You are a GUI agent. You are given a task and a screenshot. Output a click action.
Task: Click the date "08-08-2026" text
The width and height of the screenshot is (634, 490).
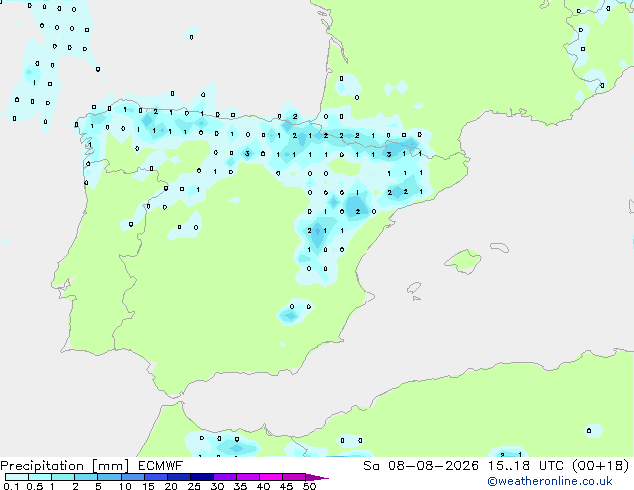(x=433, y=466)
